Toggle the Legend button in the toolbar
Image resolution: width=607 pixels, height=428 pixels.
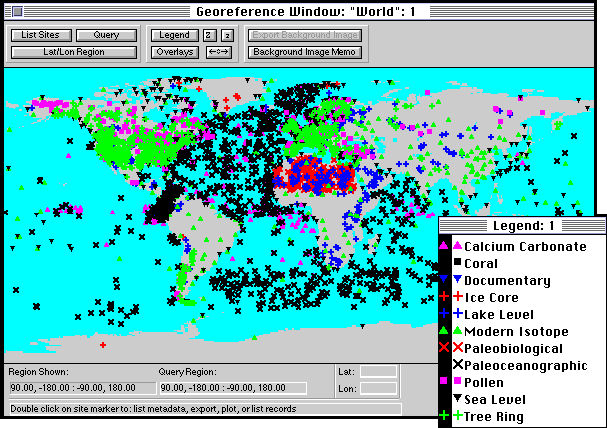pos(175,35)
